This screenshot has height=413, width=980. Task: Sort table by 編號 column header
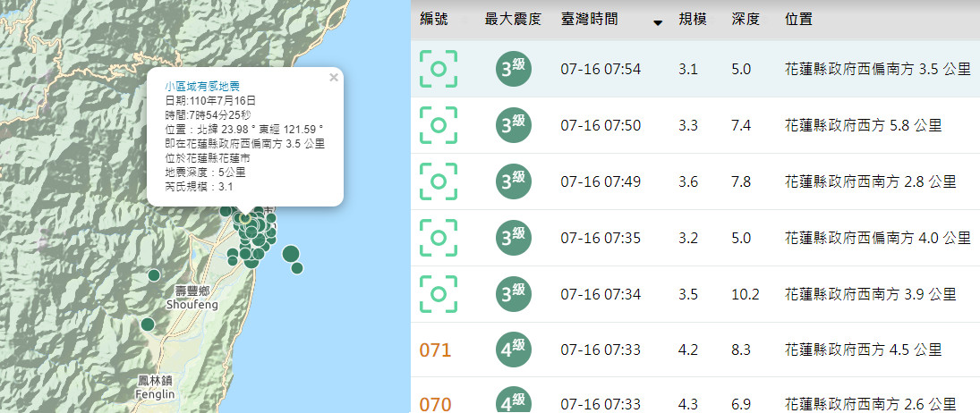[x=434, y=19]
